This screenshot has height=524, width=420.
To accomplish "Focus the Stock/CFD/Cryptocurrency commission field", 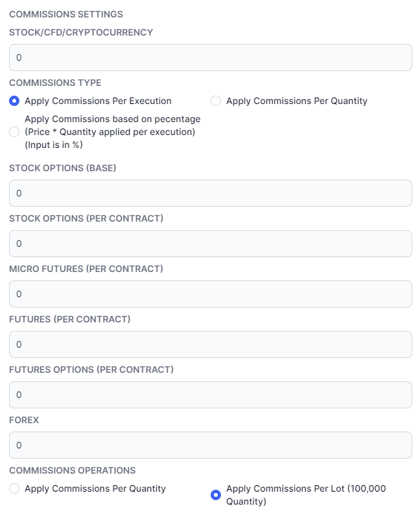I will pyautogui.click(x=211, y=58).
